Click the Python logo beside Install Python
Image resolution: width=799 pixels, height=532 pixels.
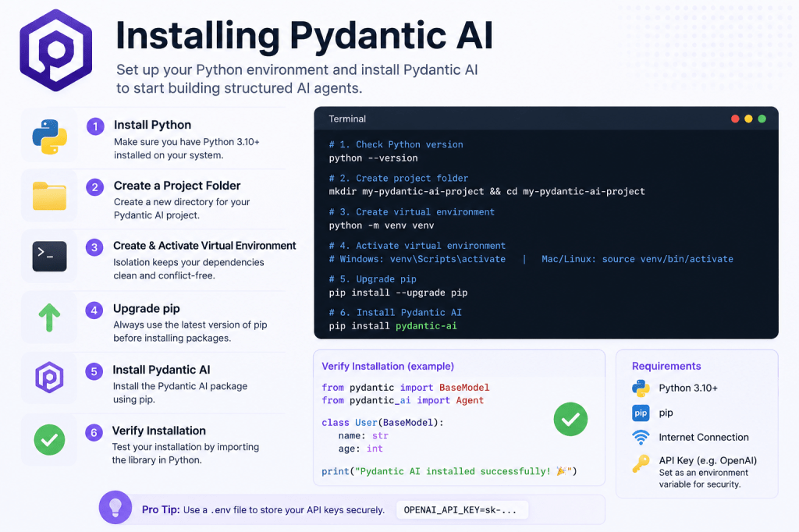tap(49, 137)
